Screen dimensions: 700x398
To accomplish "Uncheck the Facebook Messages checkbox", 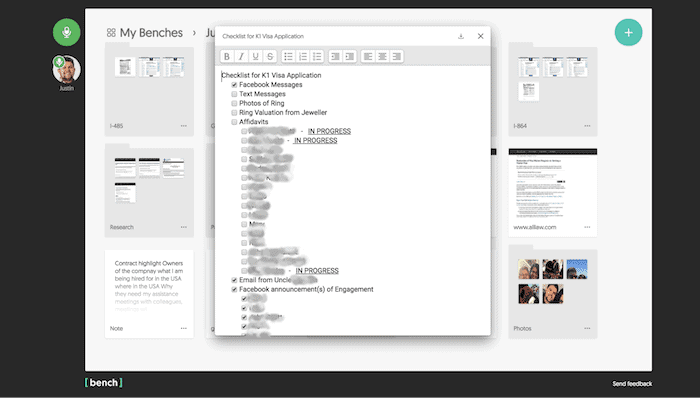I will [234, 85].
